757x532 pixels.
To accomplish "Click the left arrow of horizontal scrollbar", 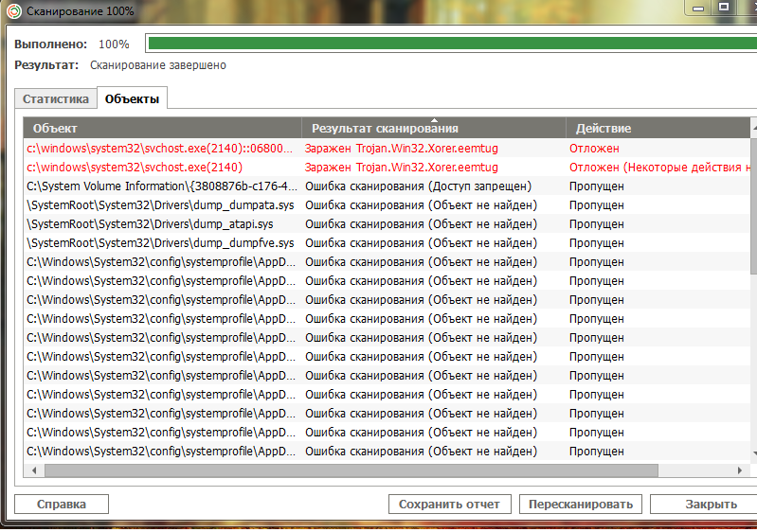I will pos(33,470).
